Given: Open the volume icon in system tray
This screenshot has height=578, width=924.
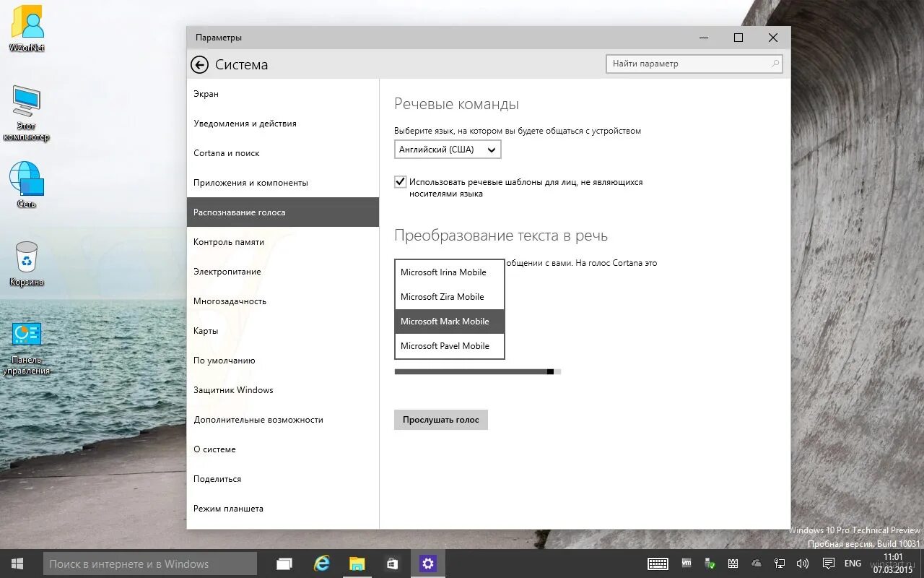Looking at the screenshot, I should click(x=803, y=564).
